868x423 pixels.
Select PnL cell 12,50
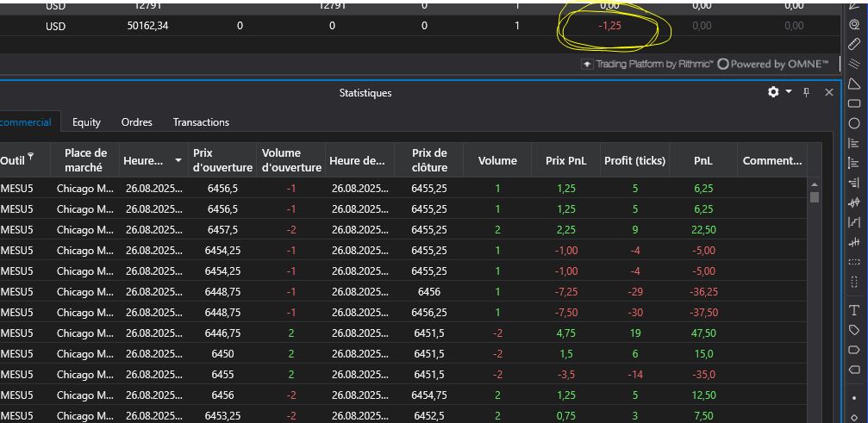pyautogui.click(x=703, y=395)
